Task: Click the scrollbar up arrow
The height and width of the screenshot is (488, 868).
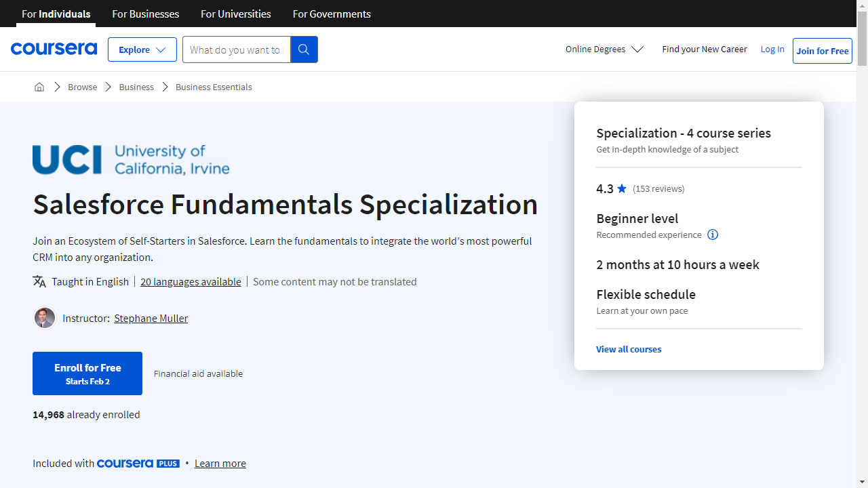Action: point(862,5)
